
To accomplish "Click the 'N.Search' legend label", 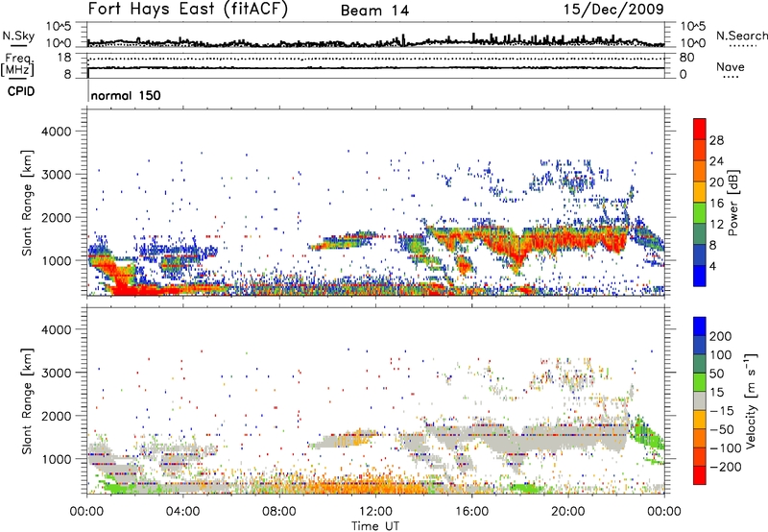I will click(742, 36).
